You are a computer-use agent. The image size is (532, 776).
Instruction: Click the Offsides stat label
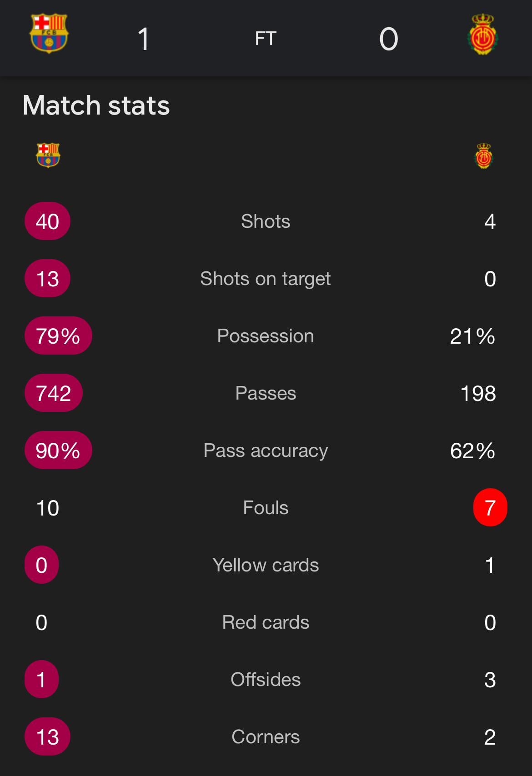pos(266,680)
